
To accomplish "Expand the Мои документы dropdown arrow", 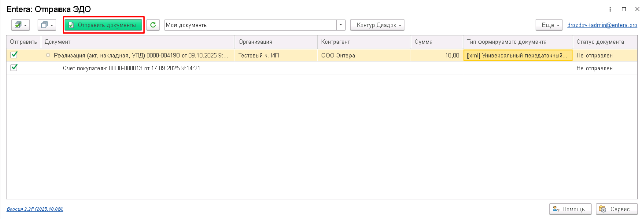I will (x=341, y=25).
